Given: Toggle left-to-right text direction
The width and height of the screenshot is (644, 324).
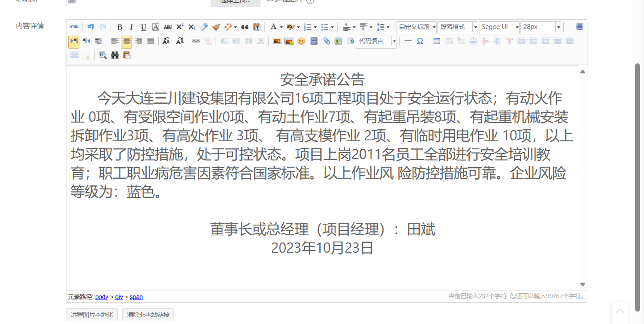Looking at the screenshot, I should pyautogui.click(x=74, y=41).
